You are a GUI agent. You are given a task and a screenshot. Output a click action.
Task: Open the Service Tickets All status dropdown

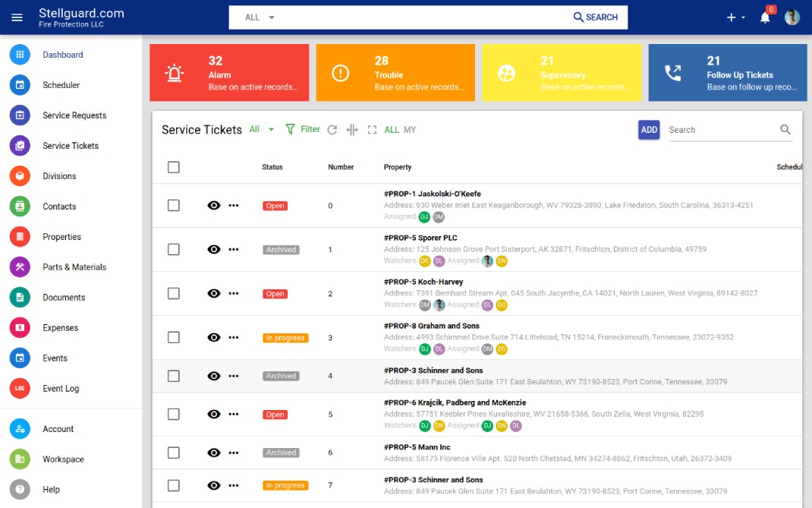(x=262, y=130)
